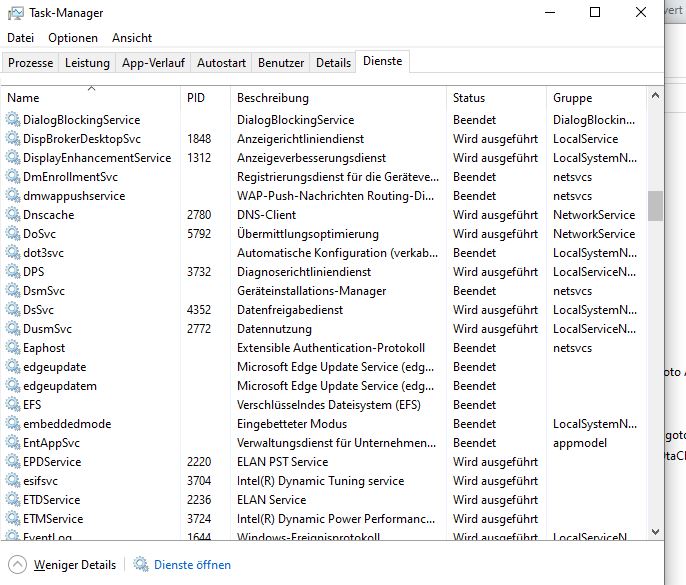Click the gear icon beside Dnscache
The height and width of the screenshot is (585, 686).
pyautogui.click(x=13, y=215)
